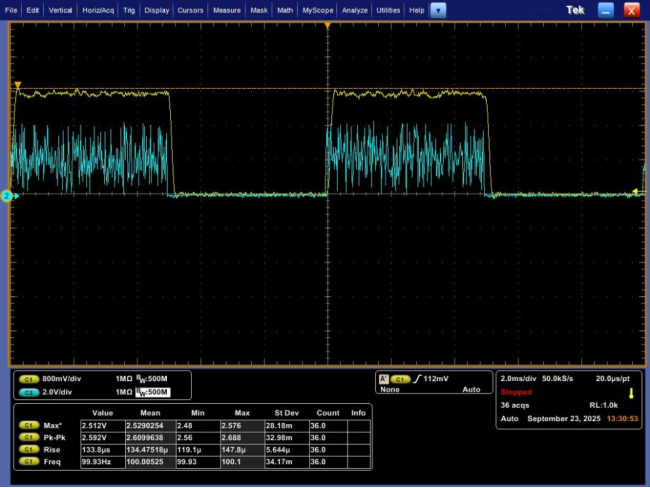Expand the menu bar dropdown arrow
Image resolution: width=650 pixels, height=488 pixels.
(x=438, y=10)
